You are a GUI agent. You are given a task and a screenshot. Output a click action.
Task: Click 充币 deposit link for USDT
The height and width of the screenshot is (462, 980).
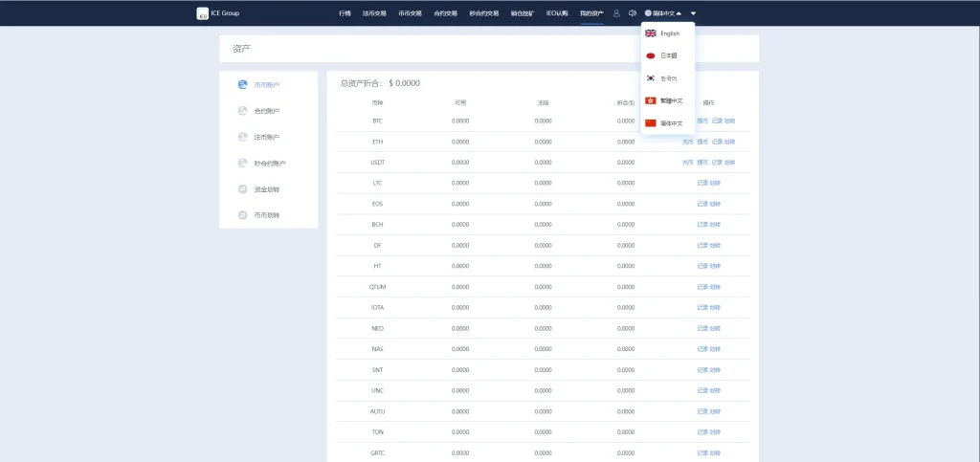coord(688,163)
